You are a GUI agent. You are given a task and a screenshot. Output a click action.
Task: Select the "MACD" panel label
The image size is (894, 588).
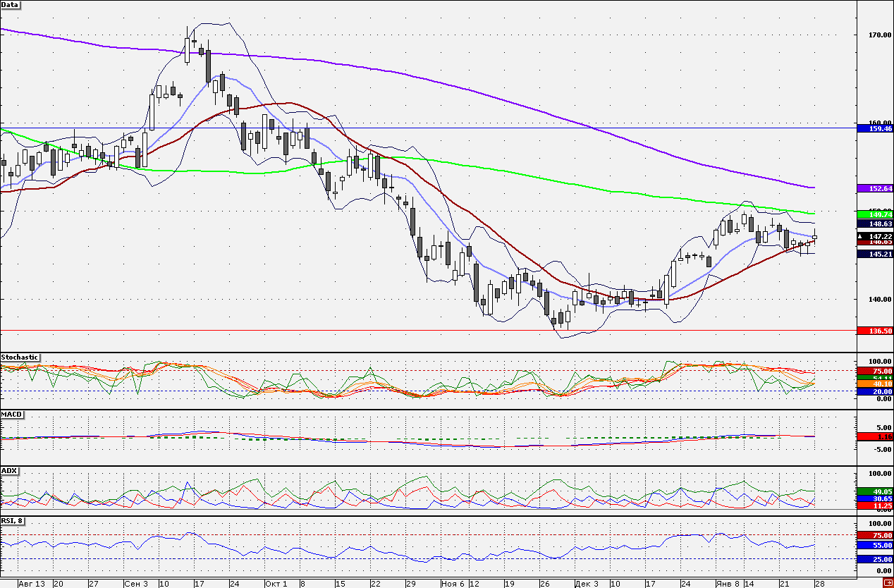(11, 414)
